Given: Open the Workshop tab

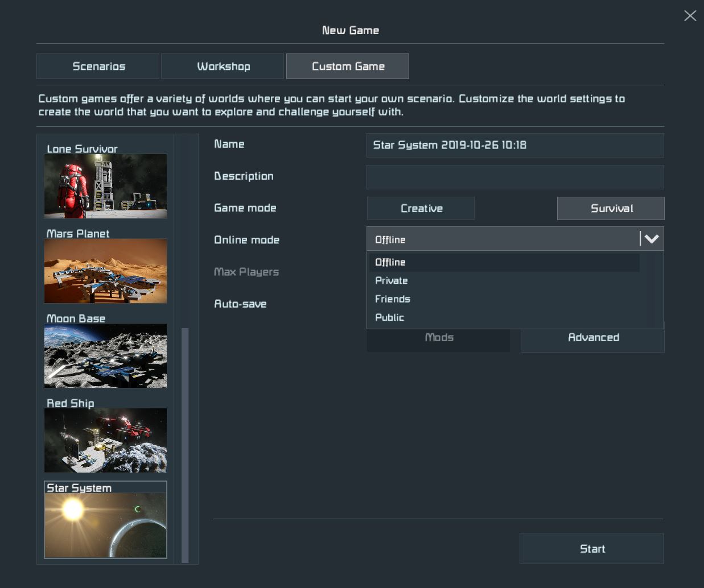Looking at the screenshot, I should [x=223, y=66].
